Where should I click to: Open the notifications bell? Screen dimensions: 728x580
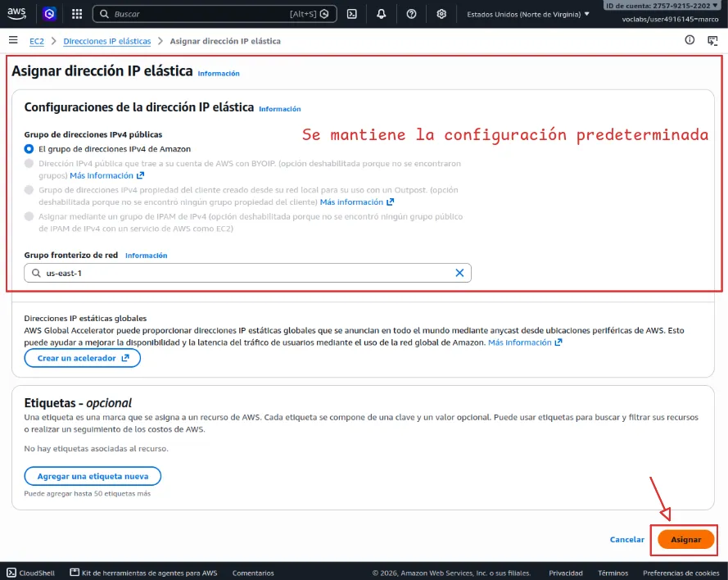tap(381, 14)
